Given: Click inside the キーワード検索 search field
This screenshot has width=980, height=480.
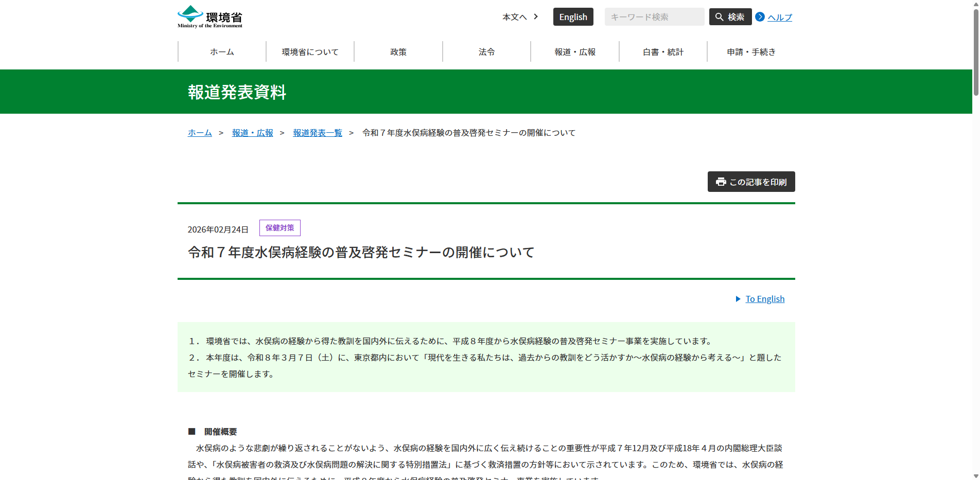Looking at the screenshot, I should click(654, 16).
